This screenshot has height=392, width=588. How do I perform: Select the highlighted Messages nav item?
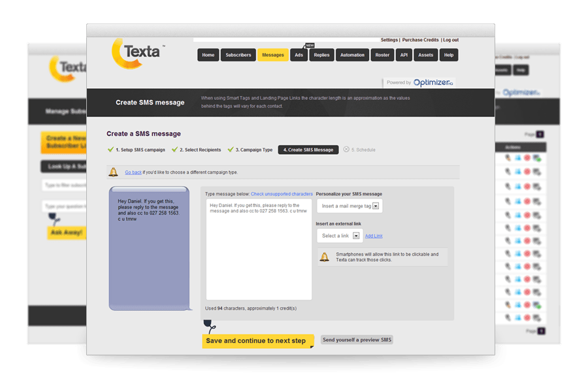coord(272,55)
